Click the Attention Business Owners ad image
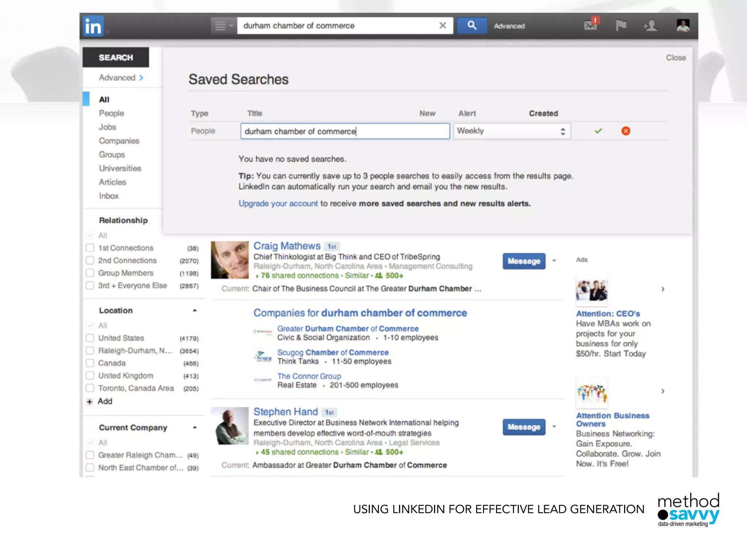 (592, 393)
